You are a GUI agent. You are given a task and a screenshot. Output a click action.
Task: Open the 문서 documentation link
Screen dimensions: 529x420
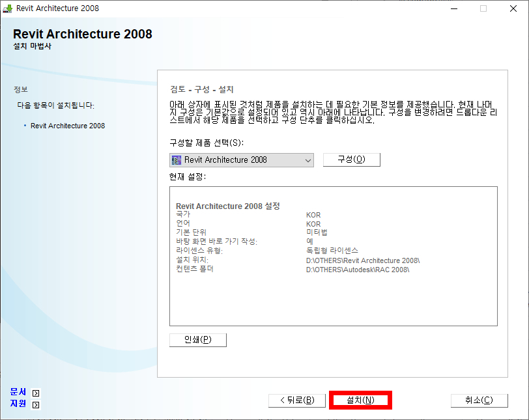[18, 392]
